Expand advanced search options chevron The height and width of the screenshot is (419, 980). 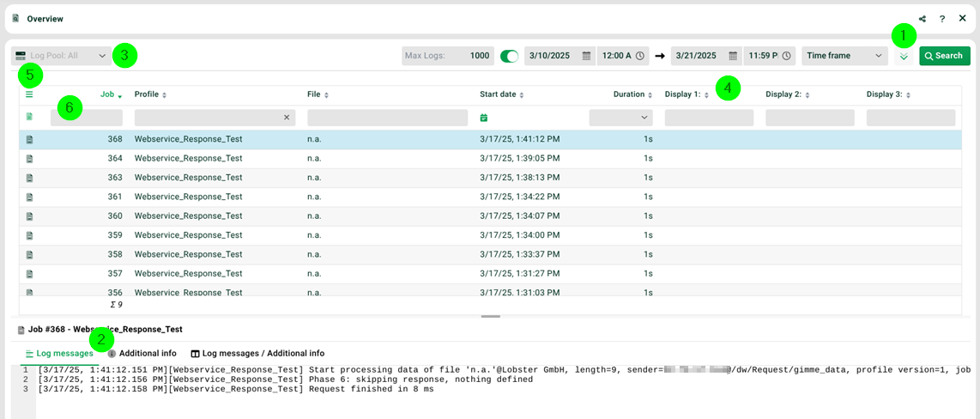[x=904, y=56]
